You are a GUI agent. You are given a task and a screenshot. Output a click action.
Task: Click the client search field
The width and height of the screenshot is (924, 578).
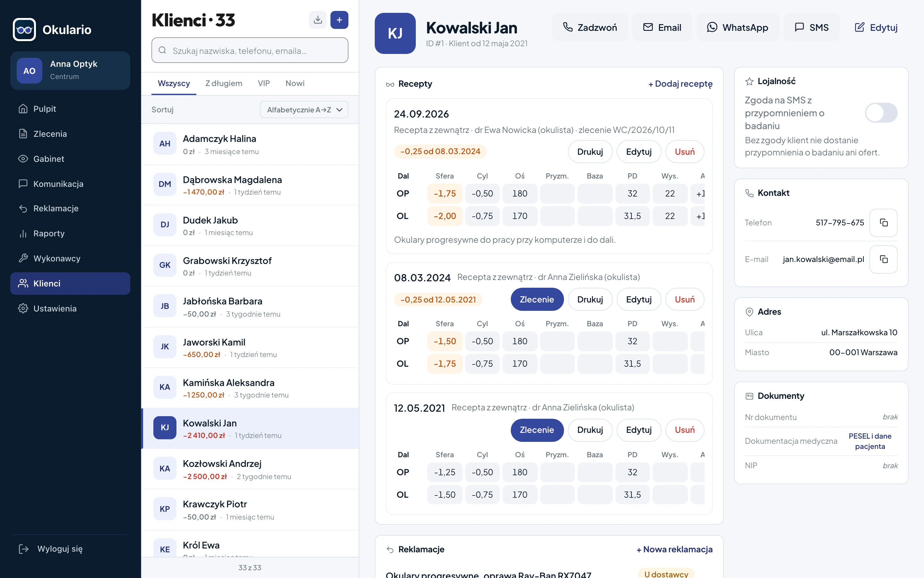tap(250, 50)
